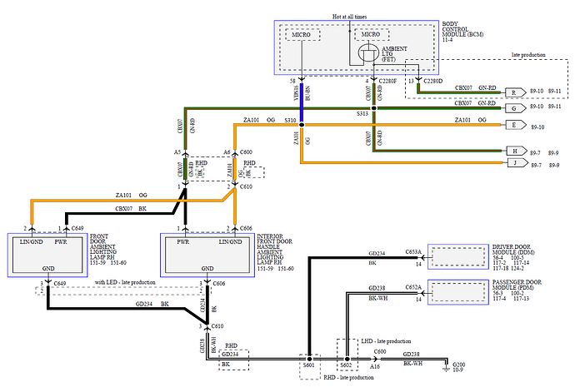Click the C2280D connector label
Screen dimensions: 575x392
click(x=434, y=82)
